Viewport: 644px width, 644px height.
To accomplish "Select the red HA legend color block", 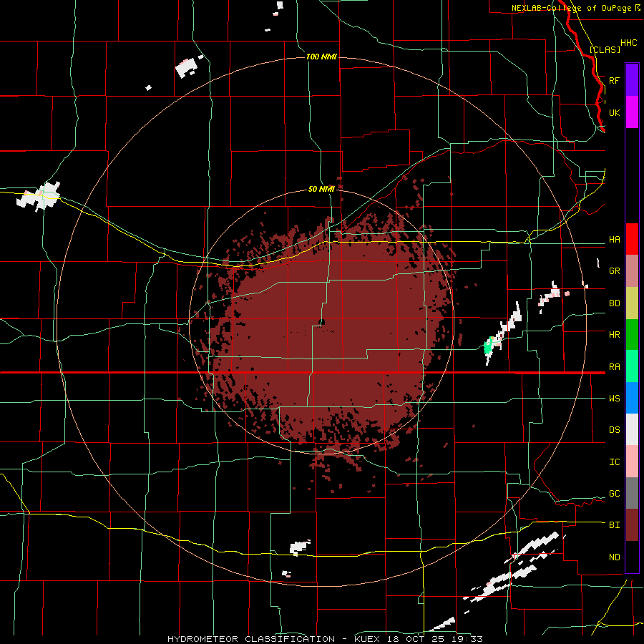I will point(632,239).
